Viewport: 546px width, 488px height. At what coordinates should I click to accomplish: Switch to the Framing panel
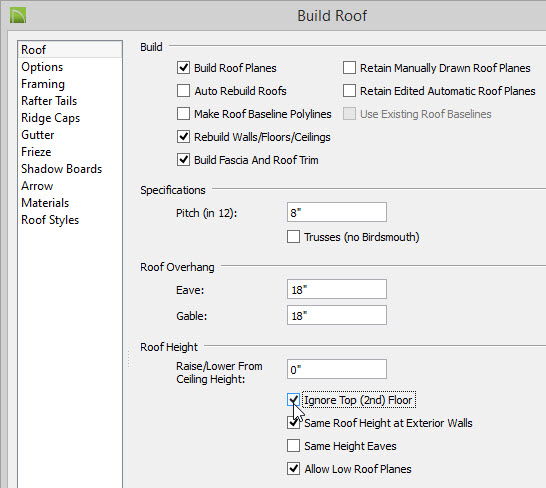coord(43,84)
